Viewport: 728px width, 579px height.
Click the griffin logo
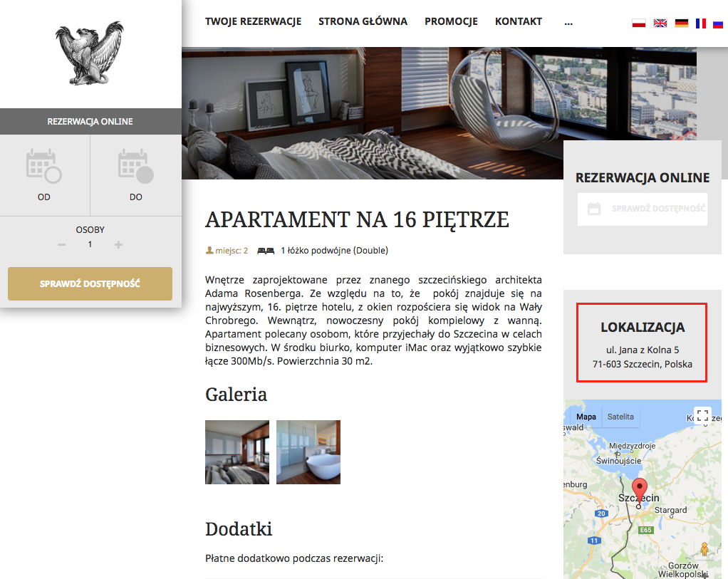point(90,53)
